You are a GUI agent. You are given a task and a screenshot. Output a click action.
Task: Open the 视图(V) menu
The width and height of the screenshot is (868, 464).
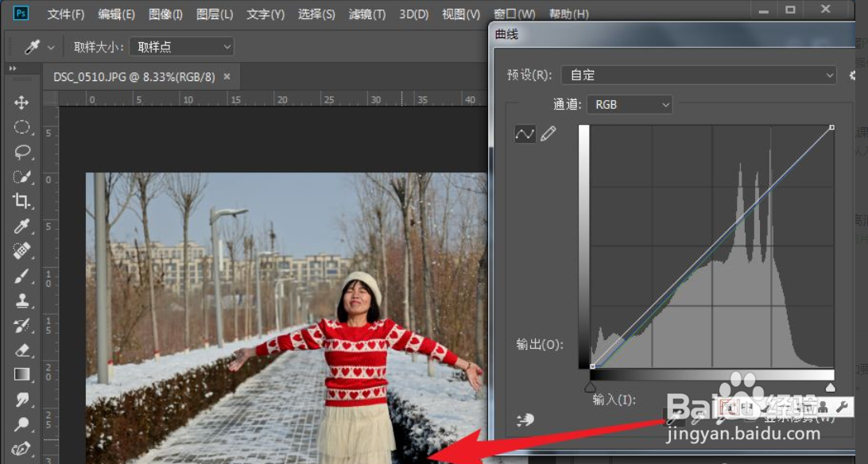(461, 14)
